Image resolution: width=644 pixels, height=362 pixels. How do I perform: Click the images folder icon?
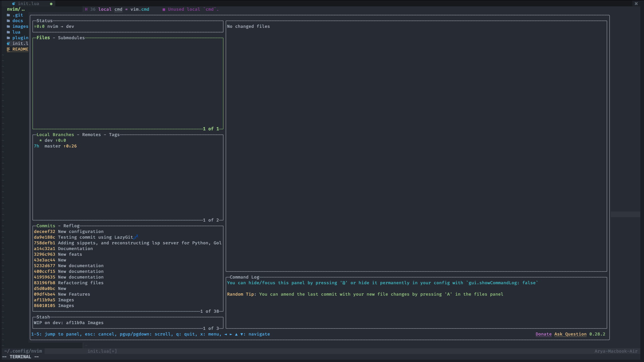[8, 26]
